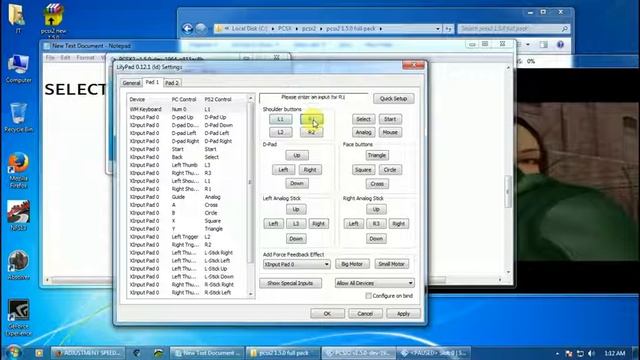
Task: Bind the Start button
Action: click(390, 119)
